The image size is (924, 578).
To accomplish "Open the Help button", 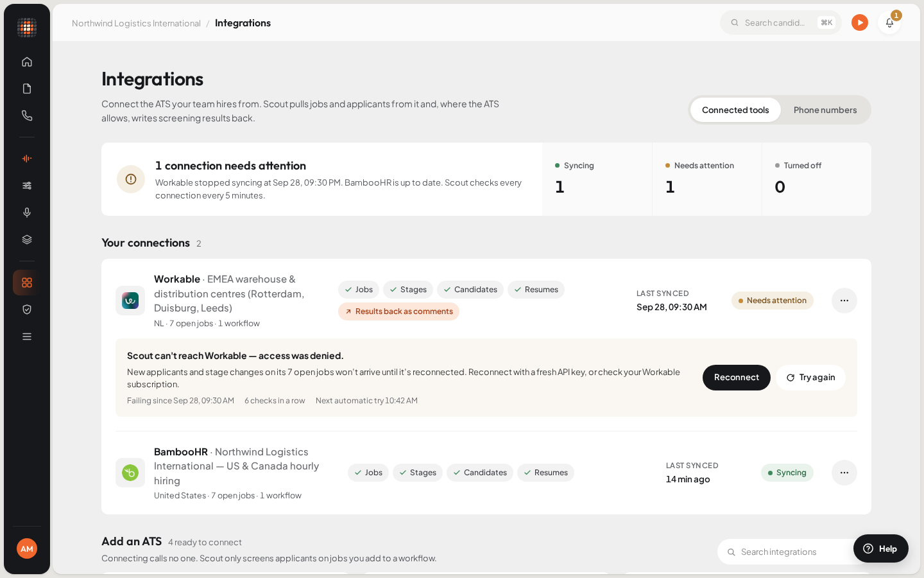I will tap(881, 548).
